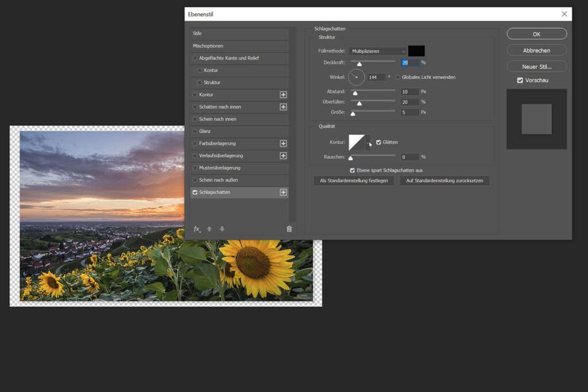Click the fx effects menu icon
Screen dimensions: 588x392
(x=196, y=229)
